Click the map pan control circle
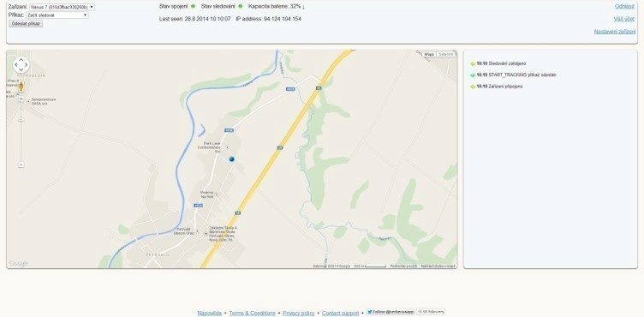This screenshot has width=644, height=317. pos(21,65)
